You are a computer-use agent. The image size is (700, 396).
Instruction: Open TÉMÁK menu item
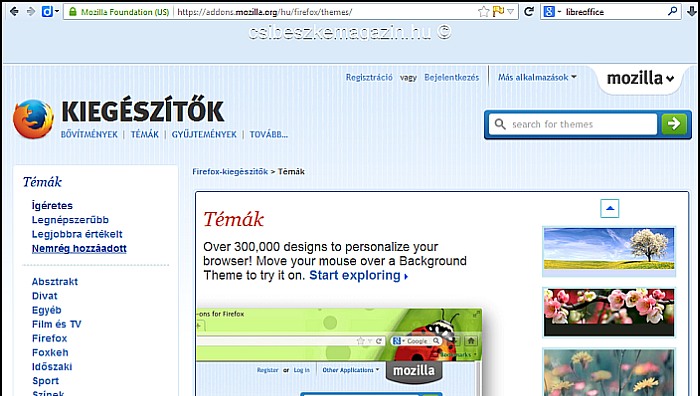click(145, 134)
